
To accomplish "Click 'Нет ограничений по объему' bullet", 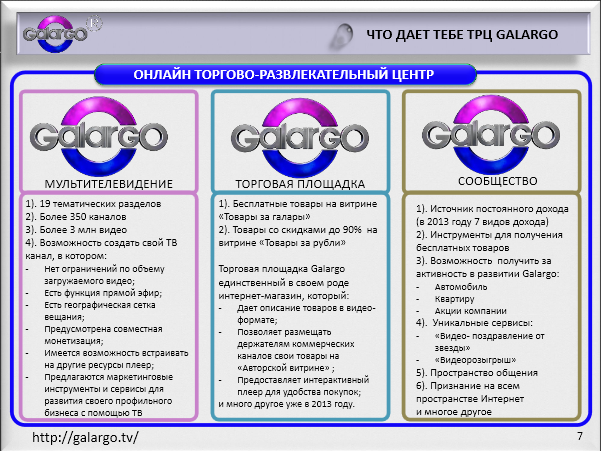I will tap(104, 269).
